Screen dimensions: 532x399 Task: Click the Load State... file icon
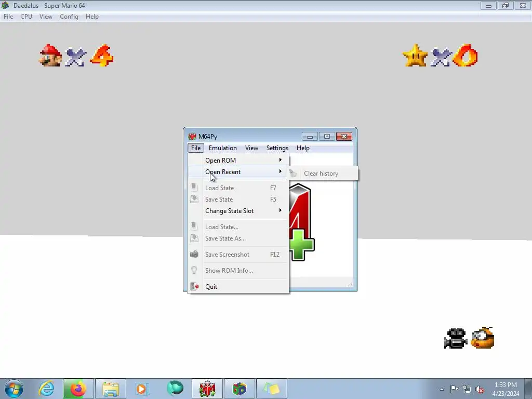(x=194, y=227)
